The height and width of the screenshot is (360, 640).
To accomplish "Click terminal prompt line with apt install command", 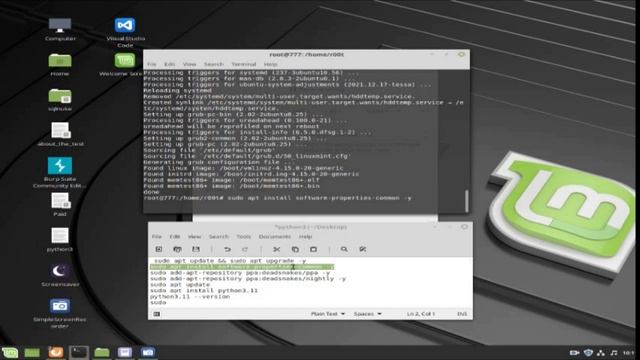I will (277, 198).
